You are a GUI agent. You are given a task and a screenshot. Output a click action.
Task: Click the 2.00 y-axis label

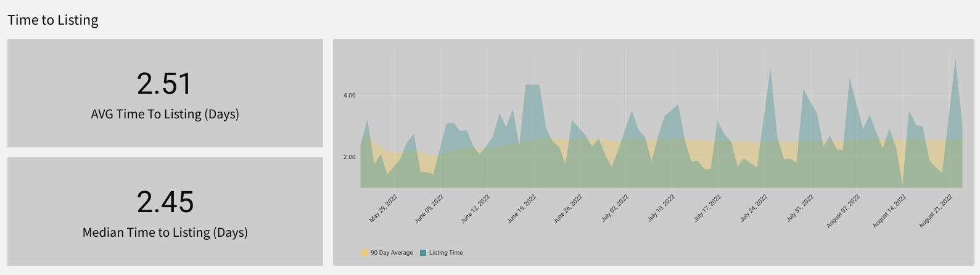[x=349, y=157]
